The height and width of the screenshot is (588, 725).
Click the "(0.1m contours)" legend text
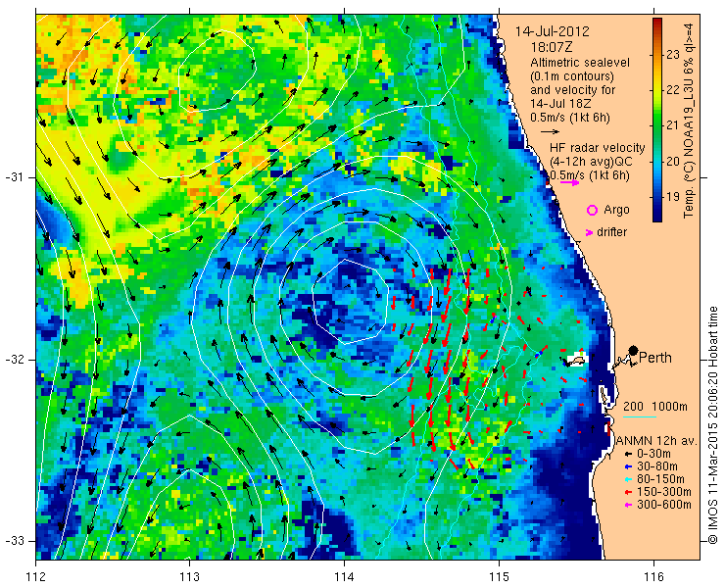click(572, 75)
